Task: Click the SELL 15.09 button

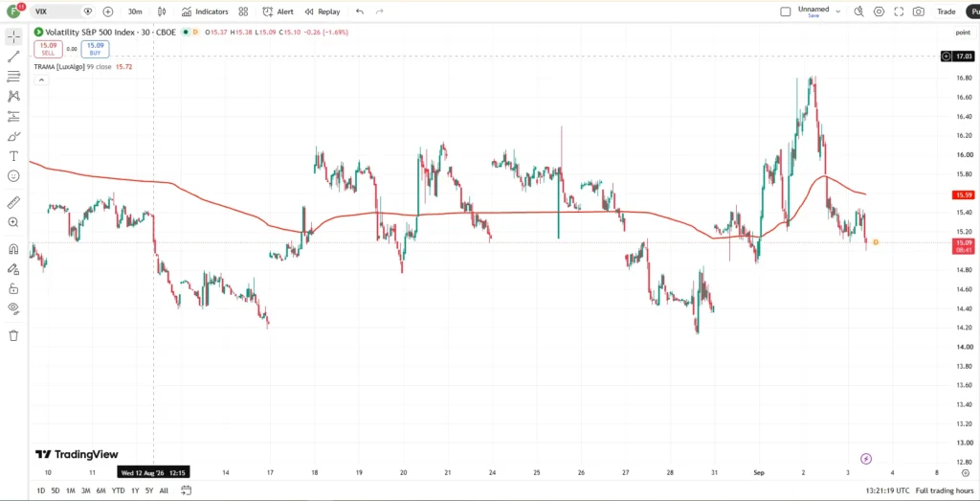Action: point(48,49)
